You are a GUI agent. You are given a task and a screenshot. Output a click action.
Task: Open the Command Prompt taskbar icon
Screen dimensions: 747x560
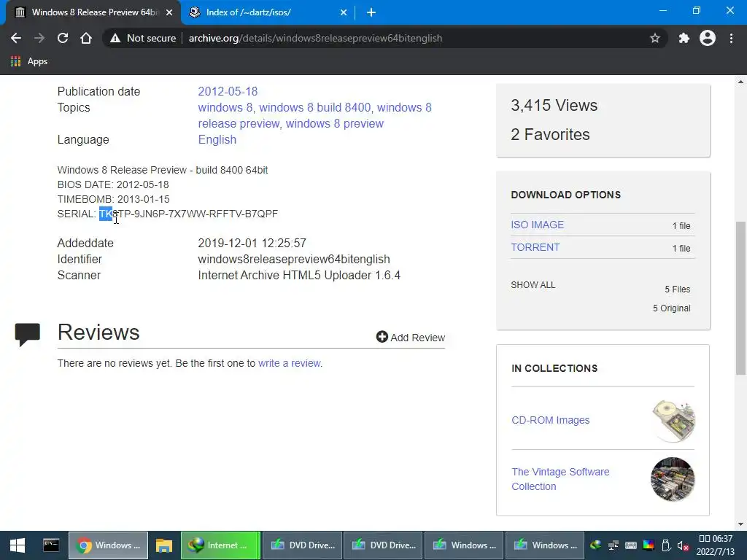(x=51, y=545)
